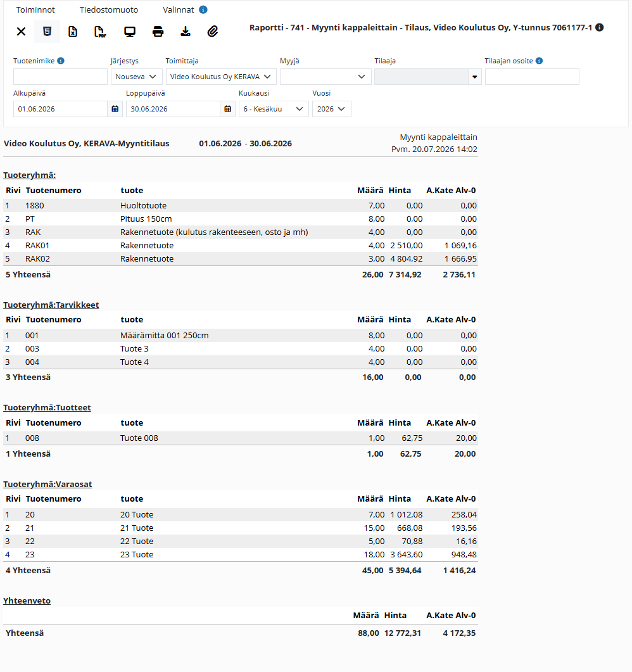The image size is (632, 672).
Task: Open Järjestys dropdown showing Nouseva
Action: pyautogui.click(x=137, y=77)
